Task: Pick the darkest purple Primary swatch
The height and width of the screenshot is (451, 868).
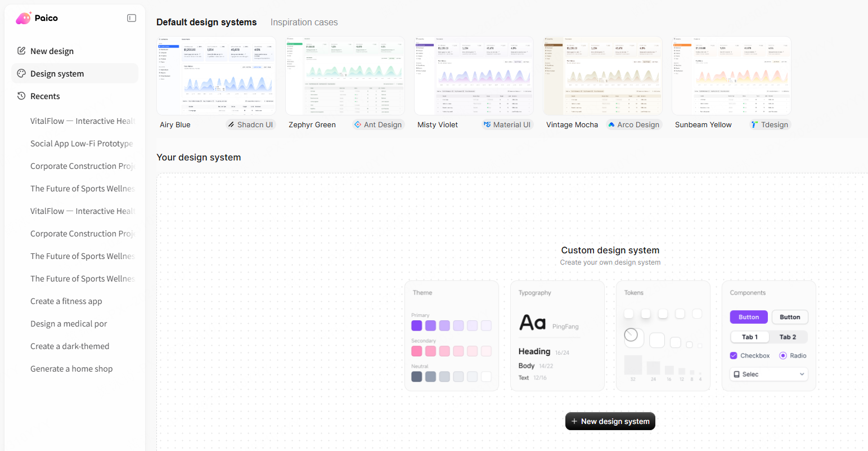Action: tap(417, 325)
